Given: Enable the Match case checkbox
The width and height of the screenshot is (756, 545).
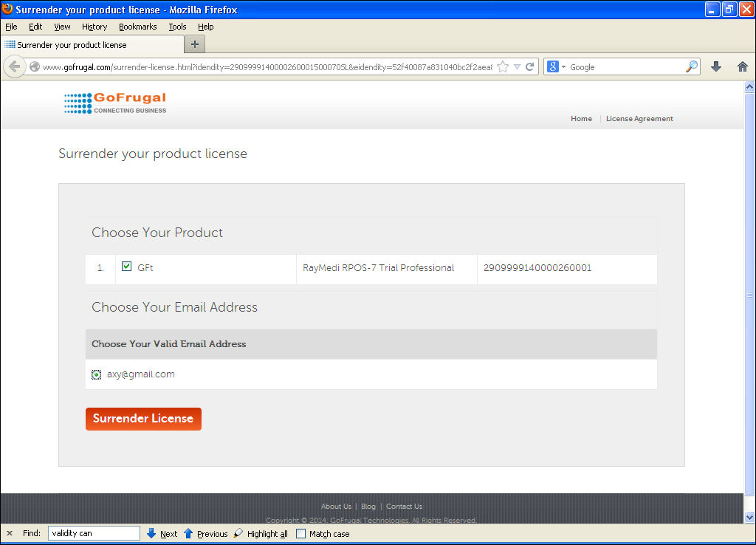Looking at the screenshot, I should [301, 533].
